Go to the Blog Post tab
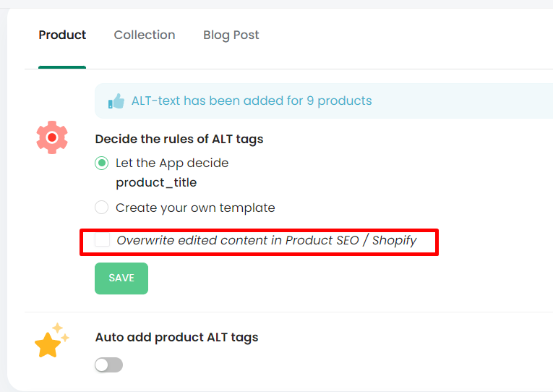 coord(231,35)
